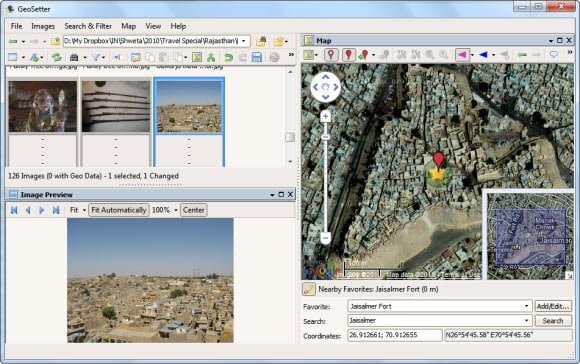Open the back history dropdown arrow

coord(23,41)
